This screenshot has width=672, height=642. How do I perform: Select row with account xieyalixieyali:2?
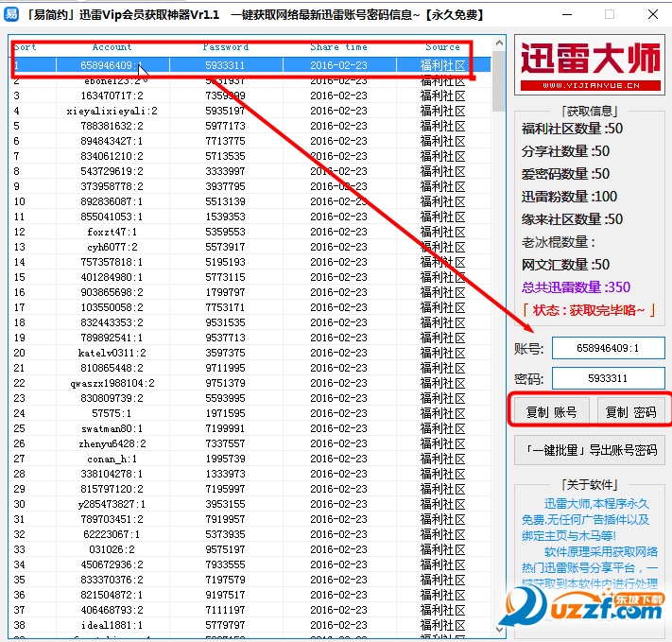(x=250, y=111)
